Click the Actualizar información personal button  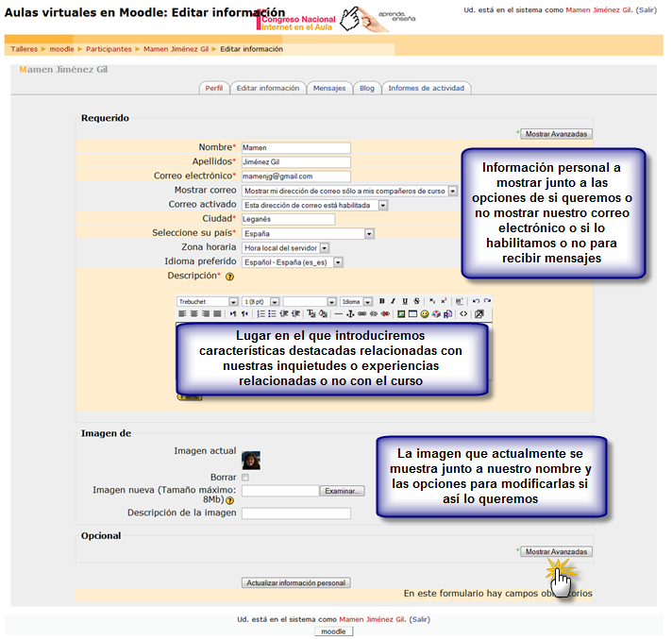coord(296,583)
